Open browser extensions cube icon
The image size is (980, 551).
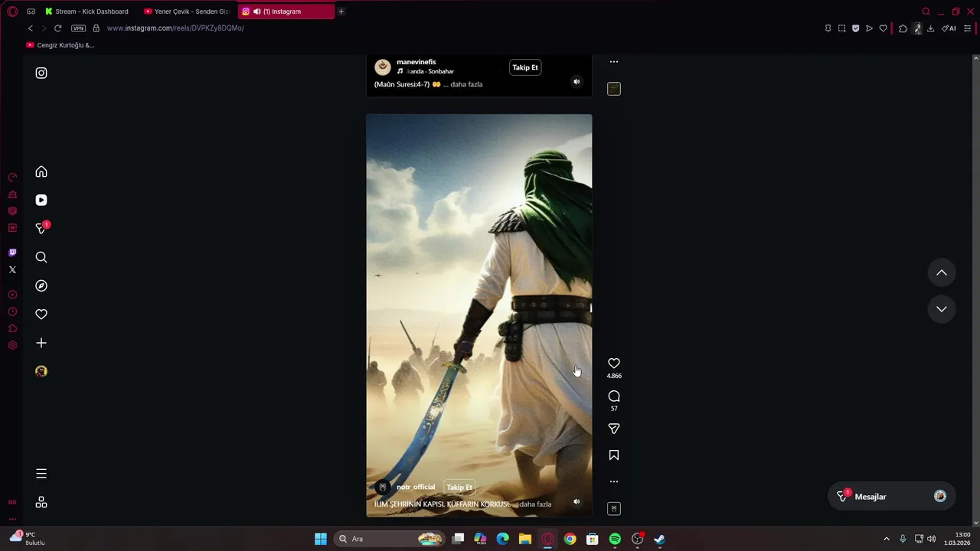pyautogui.click(x=903, y=28)
